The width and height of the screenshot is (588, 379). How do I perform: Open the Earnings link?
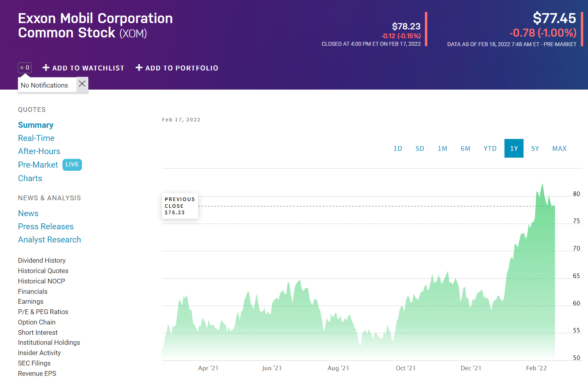coord(31,301)
